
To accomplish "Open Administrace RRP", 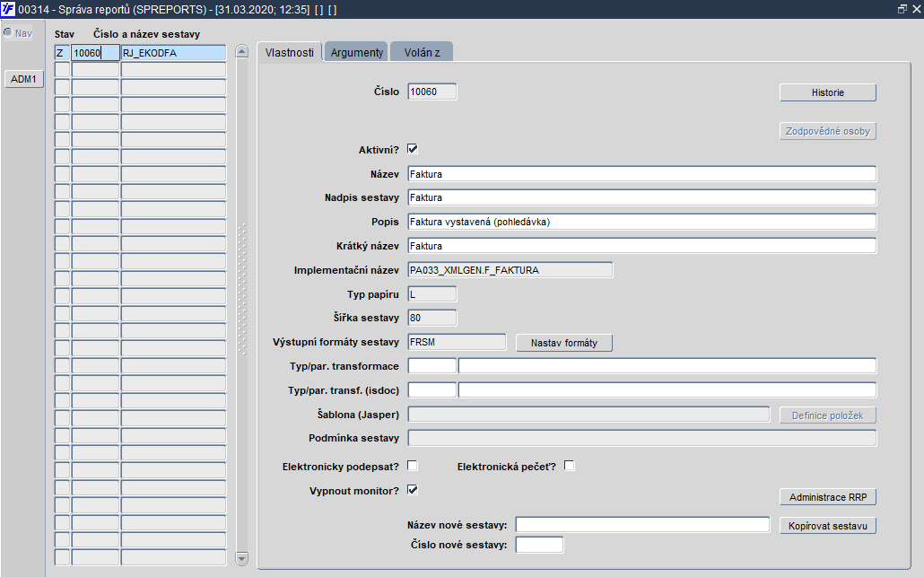I will (828, 497).
